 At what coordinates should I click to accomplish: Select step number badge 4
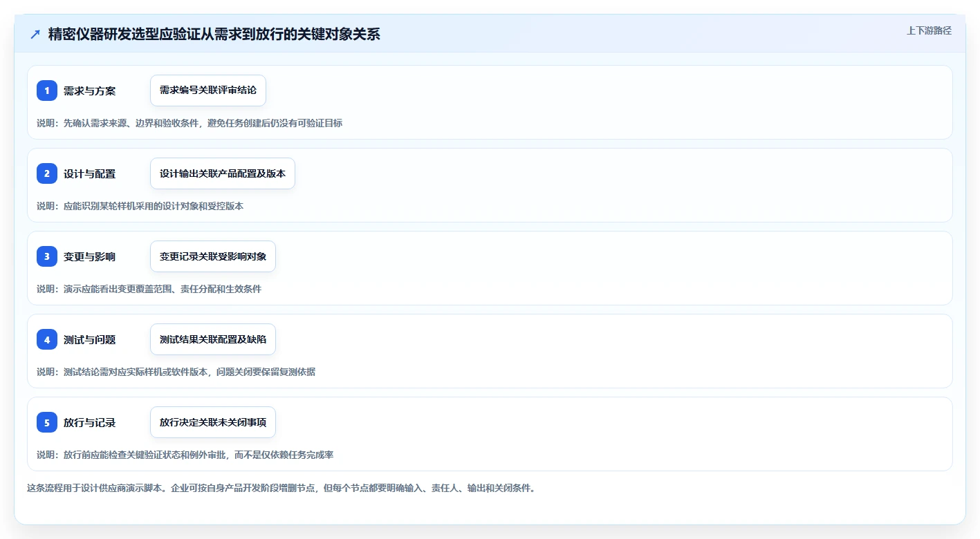(x=47, y=339)
